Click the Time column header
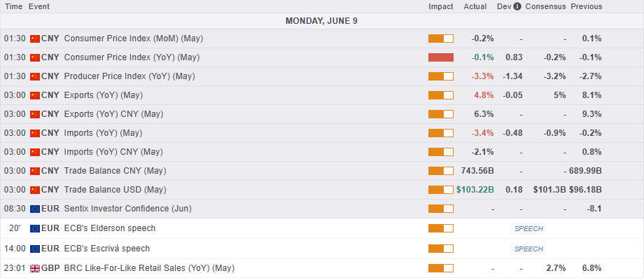 tap(14, 6)
